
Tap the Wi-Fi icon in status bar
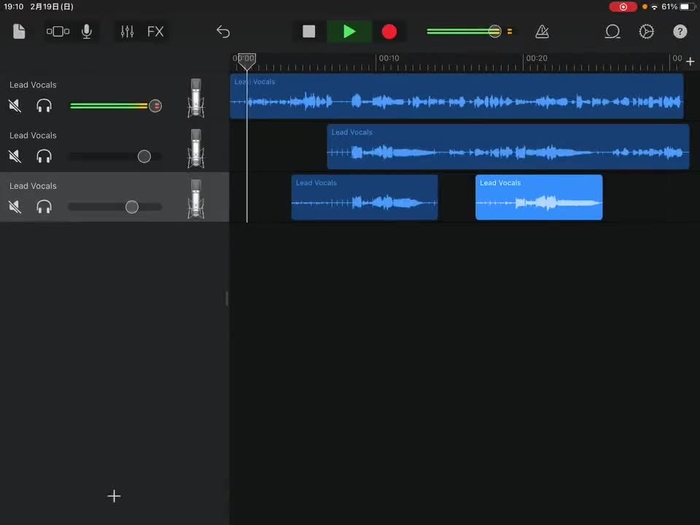(654, 7)
